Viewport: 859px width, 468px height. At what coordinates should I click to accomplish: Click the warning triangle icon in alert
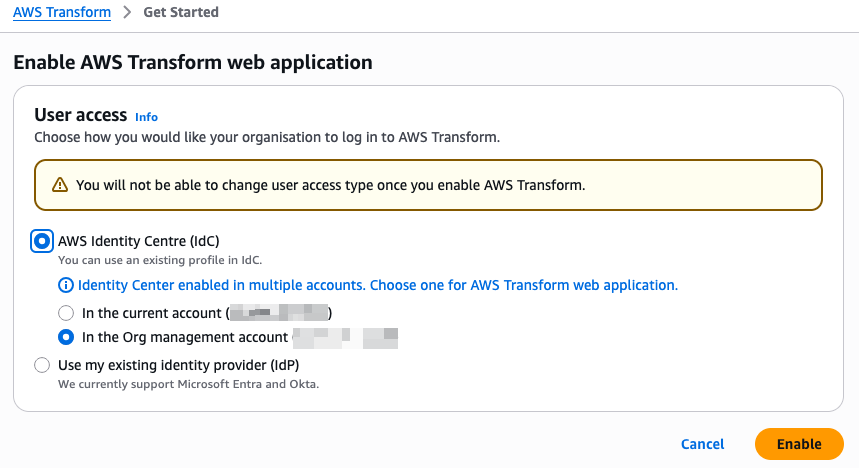pyautogui.click(x=60, y=185)
